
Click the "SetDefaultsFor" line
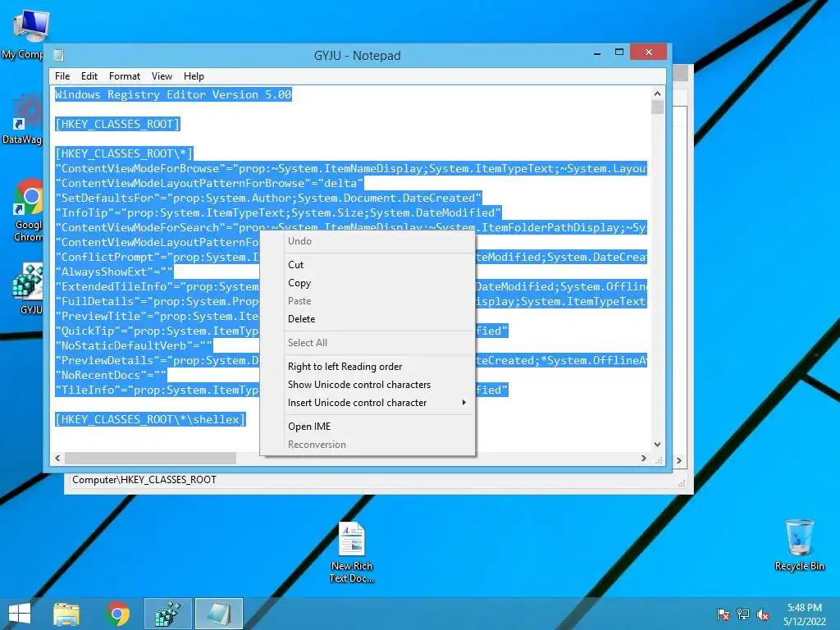268,199
